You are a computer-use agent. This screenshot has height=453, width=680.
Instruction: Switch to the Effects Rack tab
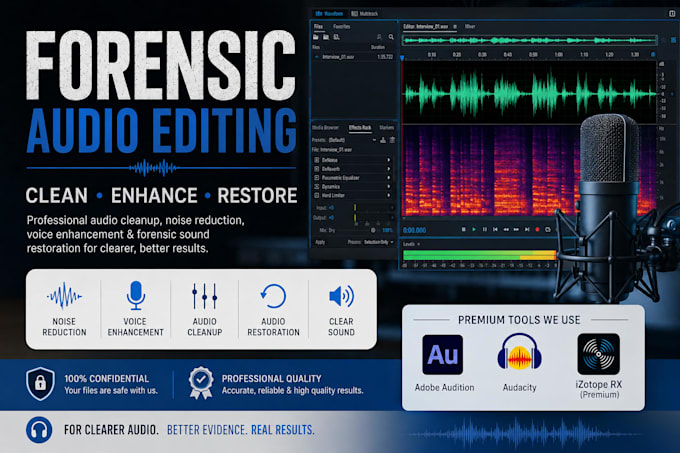tap(360, 127)
